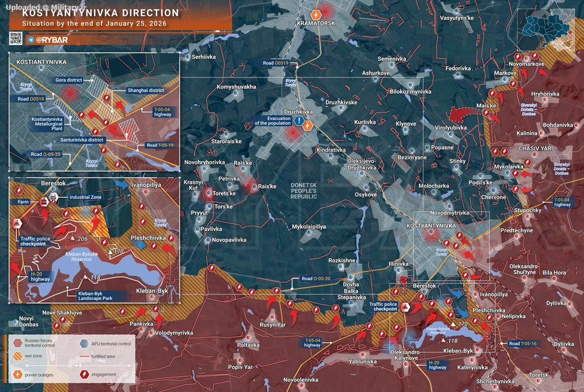Click the legend's Russian forces territorial control hexagon
This screenshot has height=392, width=584.
click(x=18, y=342)
